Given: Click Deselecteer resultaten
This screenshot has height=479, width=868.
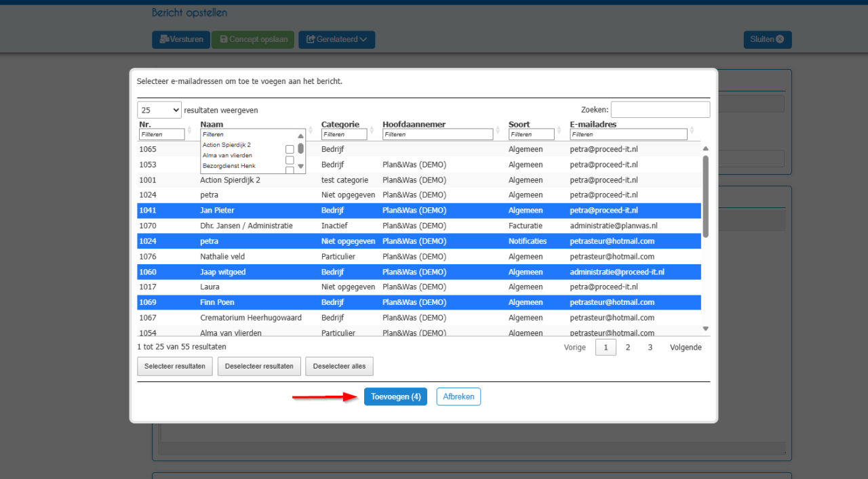Looking at the screenshot, I should pyautogui.click(x=260, y=367).
